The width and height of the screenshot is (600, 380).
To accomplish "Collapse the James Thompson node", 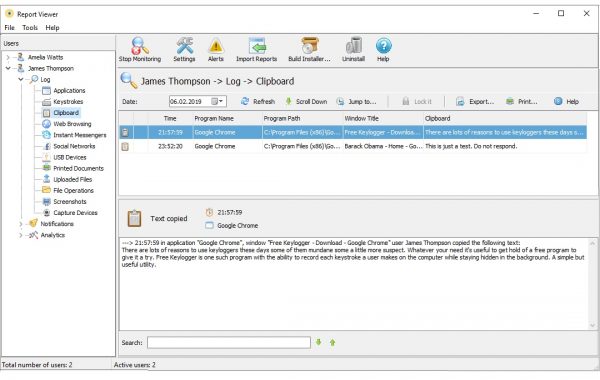I will tap(8, 68).
